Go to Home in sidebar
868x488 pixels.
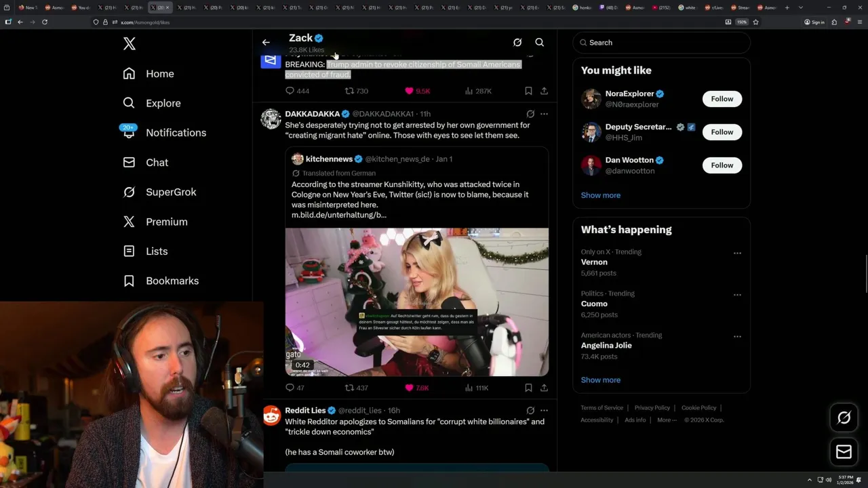click(x=148, y=74)
